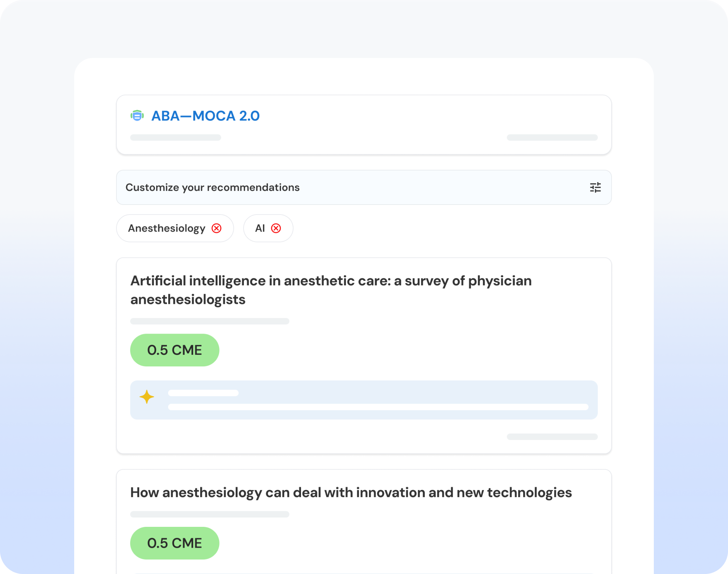Click the placeholder bar under second article title
The height and width of the screenshot is (574, 728).
pyautogui.click(x=209, y=514)
